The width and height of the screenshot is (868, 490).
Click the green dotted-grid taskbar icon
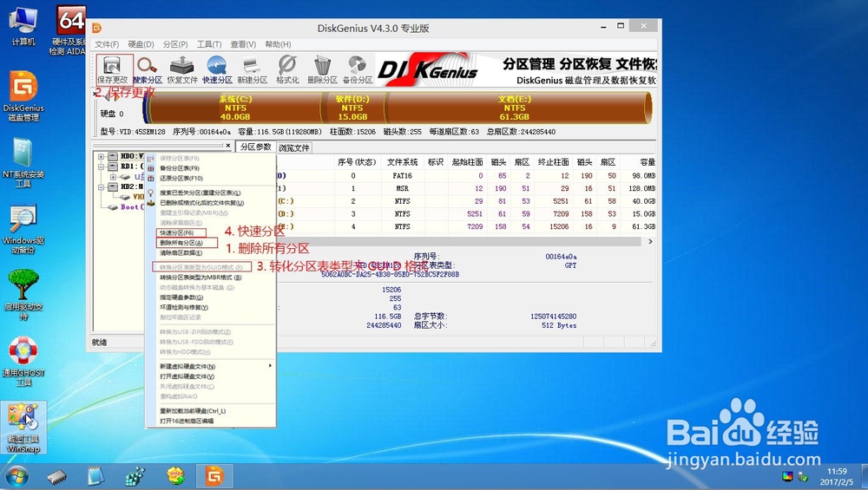pyautogui.click(x=135, y=476)
